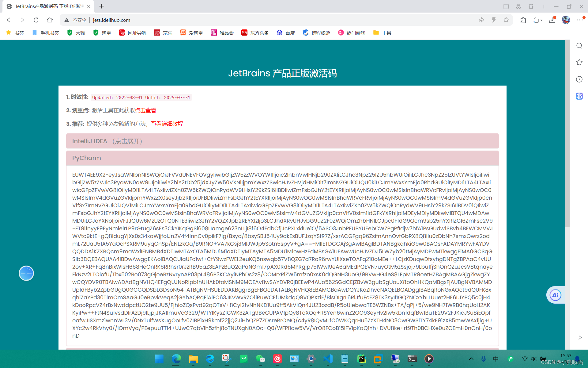Collapse the PyCharm section header

(x=282, y=158)
